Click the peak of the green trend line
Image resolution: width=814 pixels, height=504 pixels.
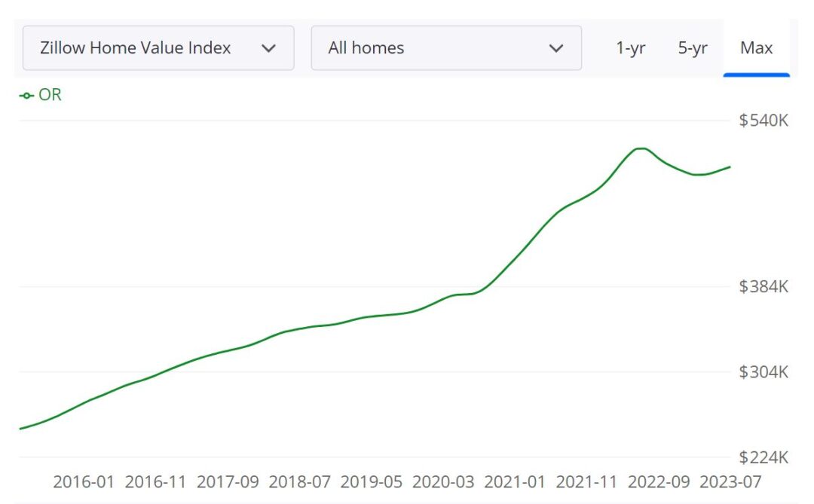click(x=639, y=149)
